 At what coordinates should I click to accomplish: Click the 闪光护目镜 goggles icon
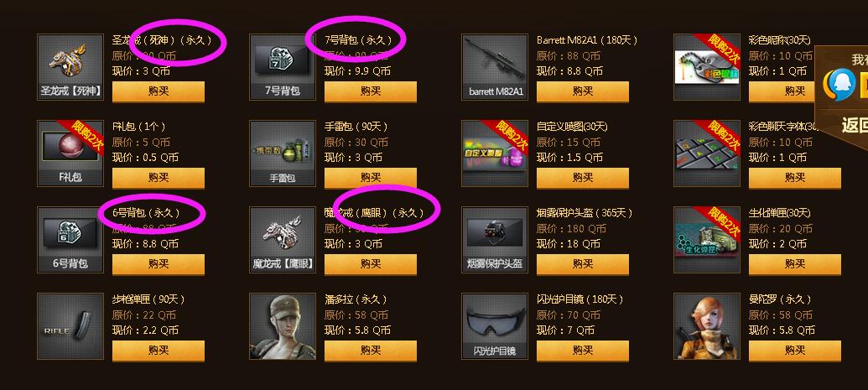pos(494,326)
